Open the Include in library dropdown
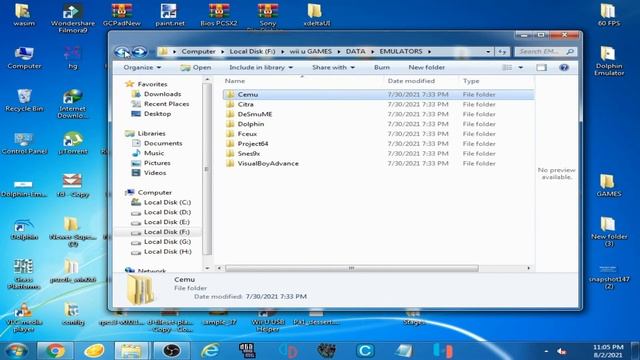The image size is (640, 360). point(261,67)
